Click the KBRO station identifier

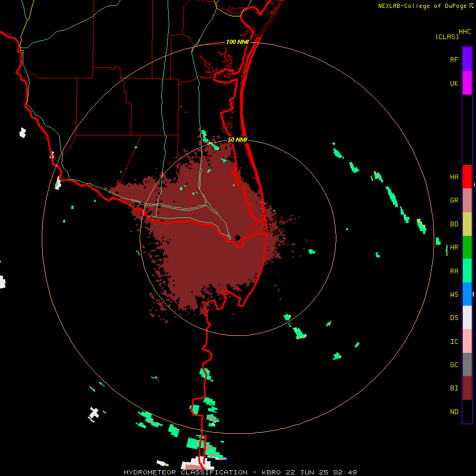pos(271,472)
